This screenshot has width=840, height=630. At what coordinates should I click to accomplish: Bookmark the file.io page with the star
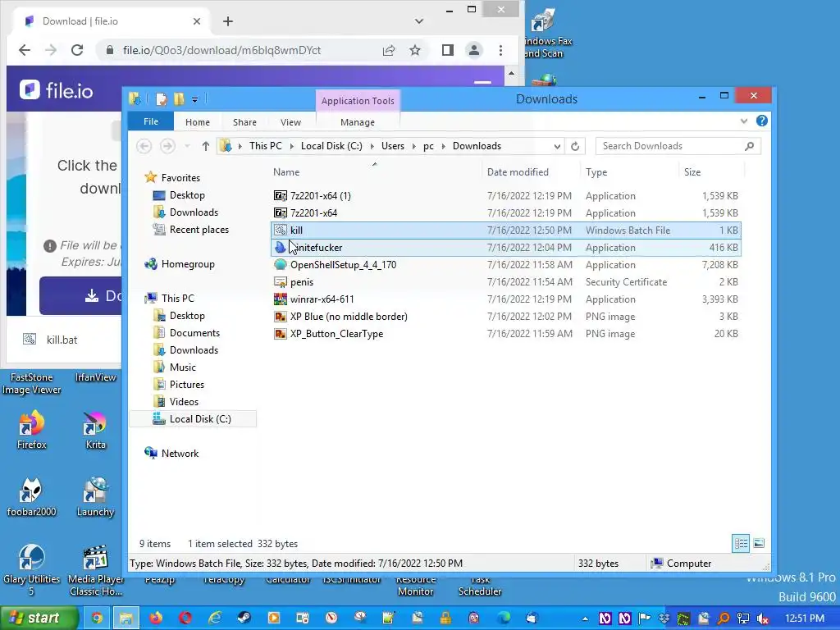click(414, 50)
